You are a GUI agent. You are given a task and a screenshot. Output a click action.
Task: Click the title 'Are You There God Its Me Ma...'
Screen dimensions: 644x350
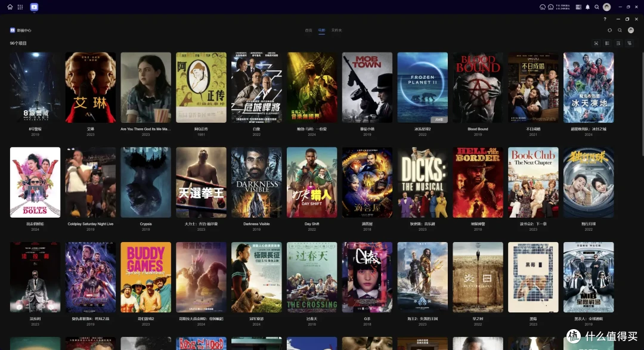coord(146,129)
